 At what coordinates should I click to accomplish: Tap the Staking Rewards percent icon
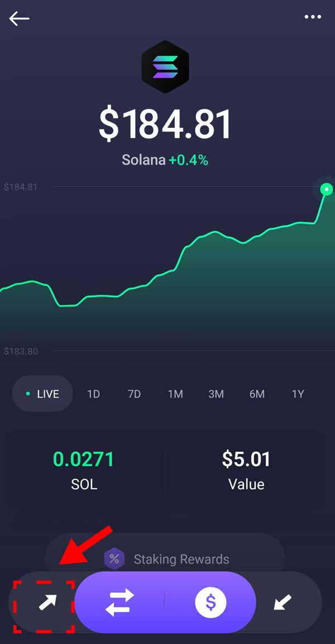[114, 559]
